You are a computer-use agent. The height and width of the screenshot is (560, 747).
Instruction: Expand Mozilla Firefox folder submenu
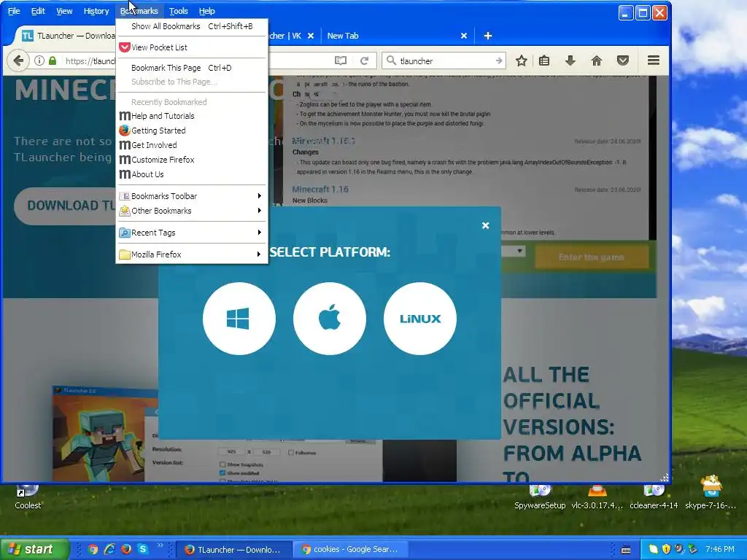tap(192, 254)
